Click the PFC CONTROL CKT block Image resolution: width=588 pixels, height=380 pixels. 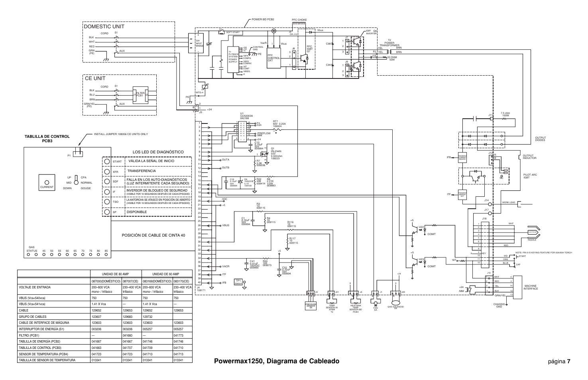[x=274, y=58]
